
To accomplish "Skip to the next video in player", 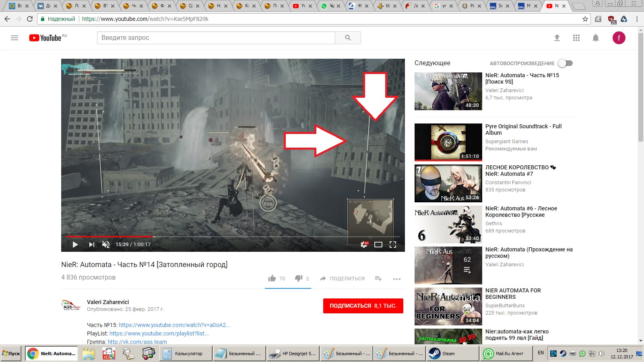I will (x=91, y=245).
